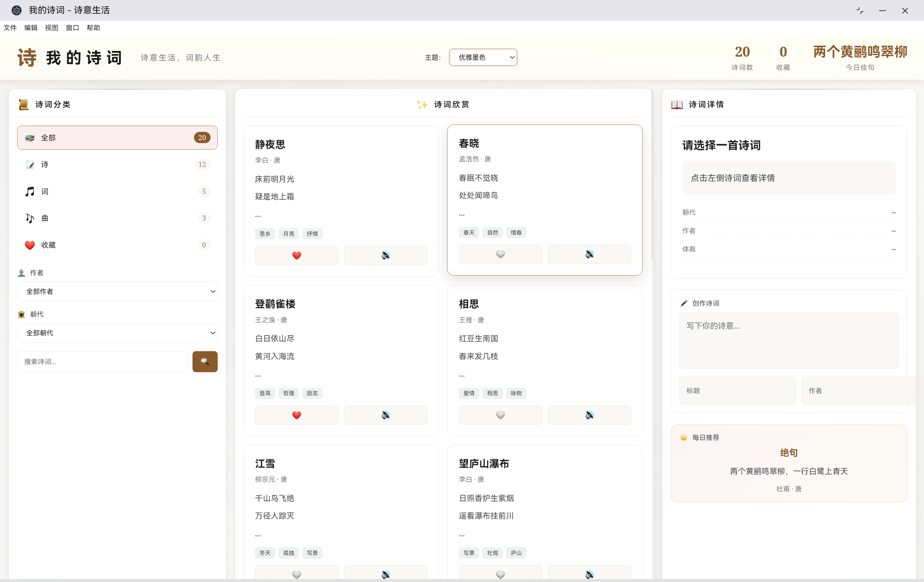
Task: Click the poem list vertical scrollbar
Action: [x=652, y=175]
